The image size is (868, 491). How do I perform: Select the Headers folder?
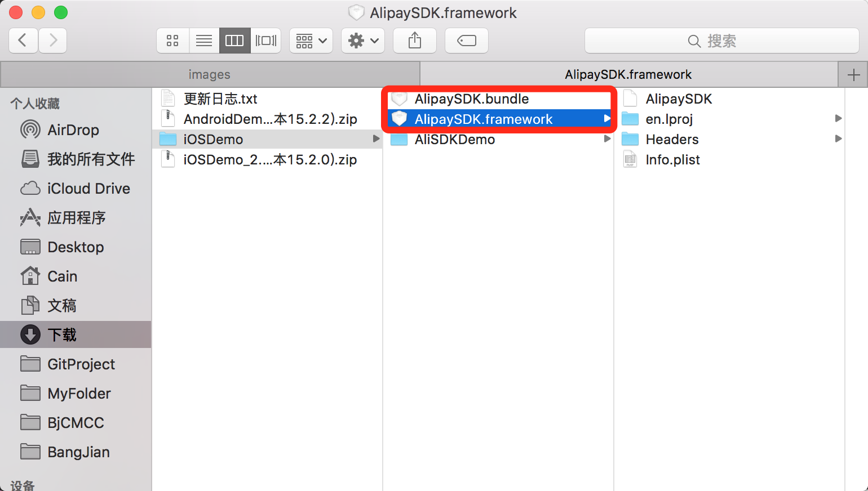tap(730, 140)
